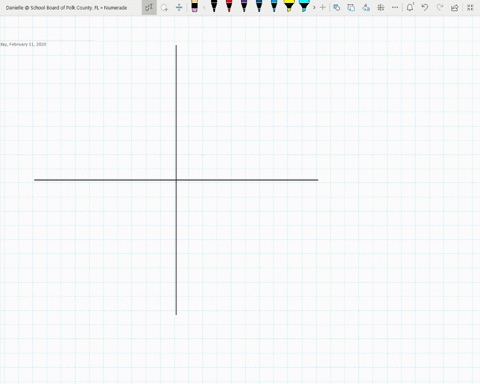Select the yellow highlighter

click(x=289, y=6)
